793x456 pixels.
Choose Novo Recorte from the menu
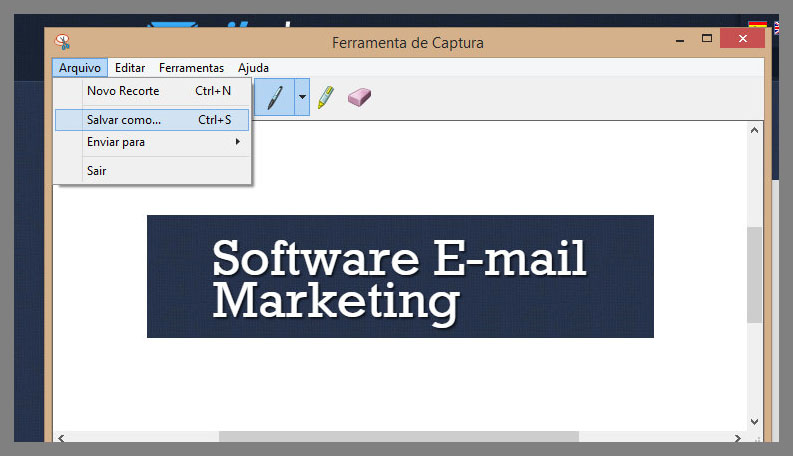(152, 91)
